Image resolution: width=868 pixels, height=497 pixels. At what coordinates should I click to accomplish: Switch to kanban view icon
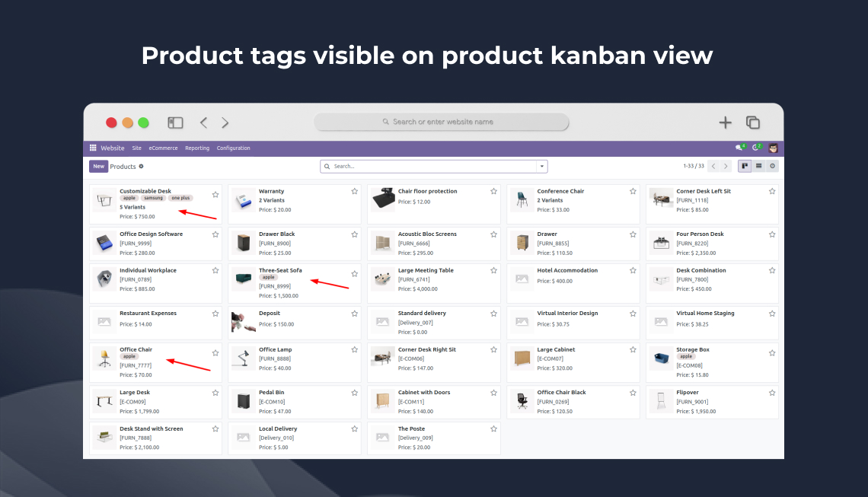click(745, 166)
